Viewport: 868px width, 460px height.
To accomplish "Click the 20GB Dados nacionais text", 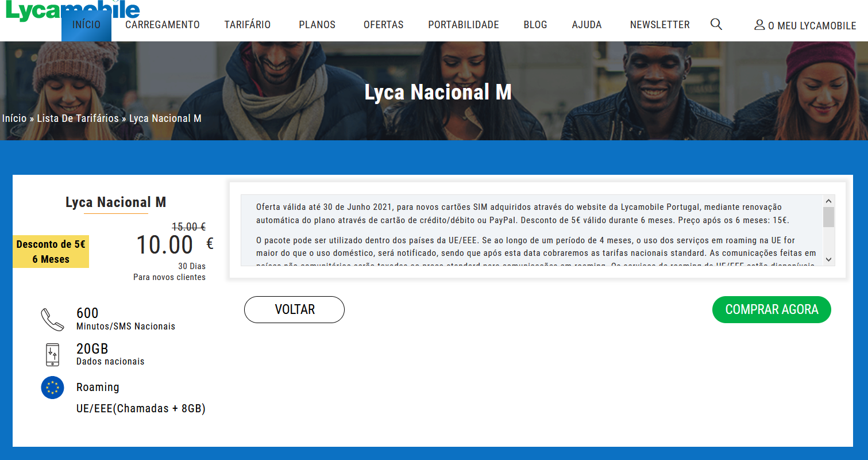I will click(110, 355).
